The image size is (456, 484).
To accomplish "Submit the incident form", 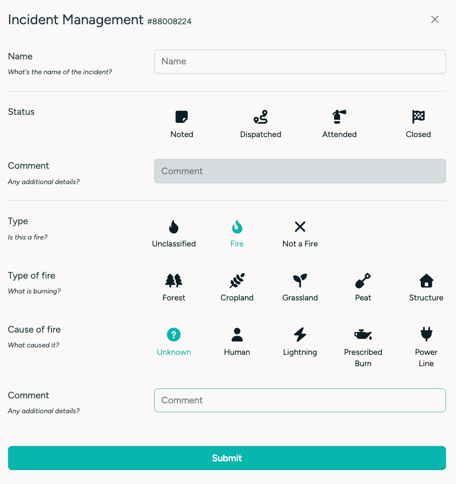I will pos(227,458).
